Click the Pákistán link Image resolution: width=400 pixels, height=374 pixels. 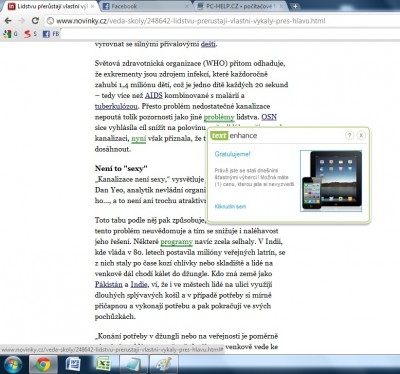(109, 284)
